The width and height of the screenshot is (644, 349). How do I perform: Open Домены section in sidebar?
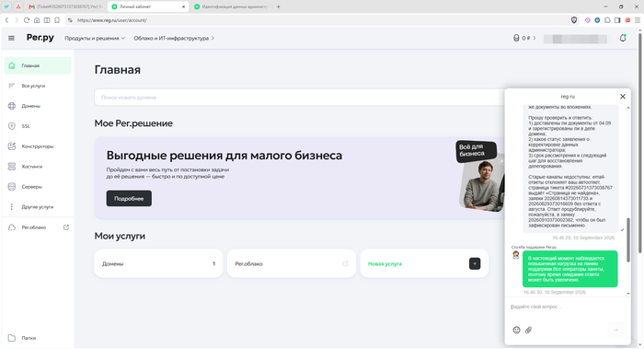point(38,106)
